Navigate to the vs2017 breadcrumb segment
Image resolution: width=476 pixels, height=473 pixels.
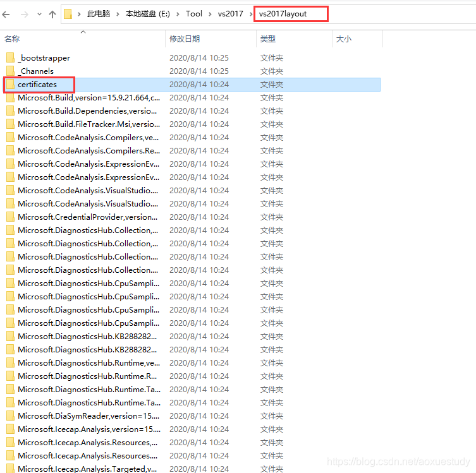[230, 14]
